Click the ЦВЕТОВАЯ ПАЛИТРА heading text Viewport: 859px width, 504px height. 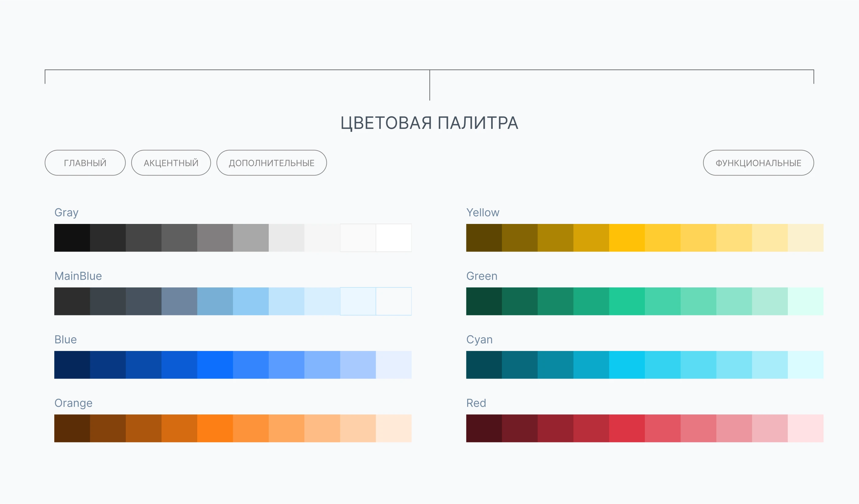[x=429, y=123]
